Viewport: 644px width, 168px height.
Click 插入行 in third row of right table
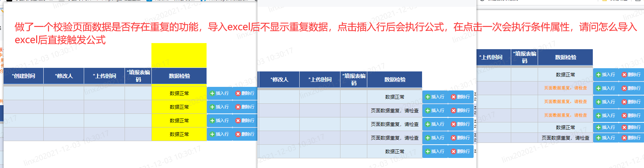[606, 102]
